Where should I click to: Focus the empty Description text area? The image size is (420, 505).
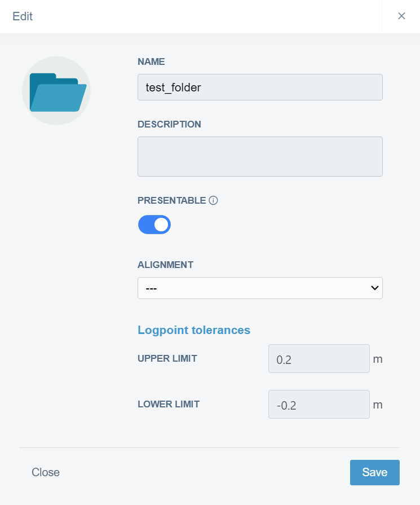coord(259,156)
